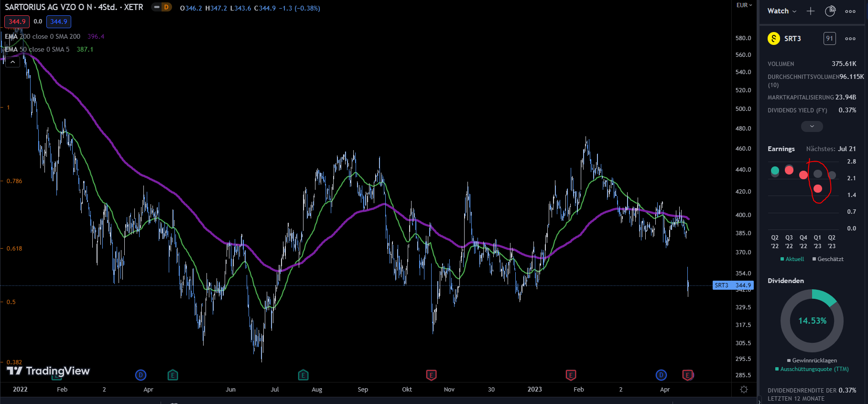The height and width of the screenshot is (404, 868).
Task: Click the Q2 '22 green earnings dot
Action: click(775, 171)
